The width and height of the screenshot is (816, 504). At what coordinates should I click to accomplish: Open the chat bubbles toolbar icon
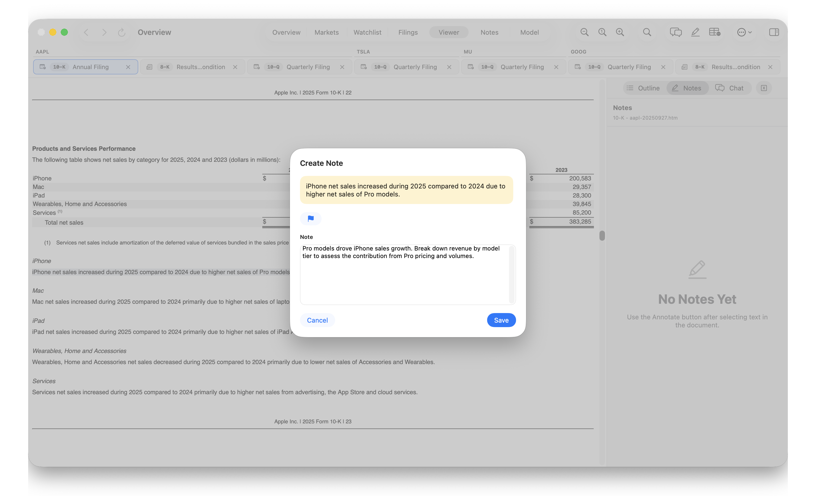(676, 32)
